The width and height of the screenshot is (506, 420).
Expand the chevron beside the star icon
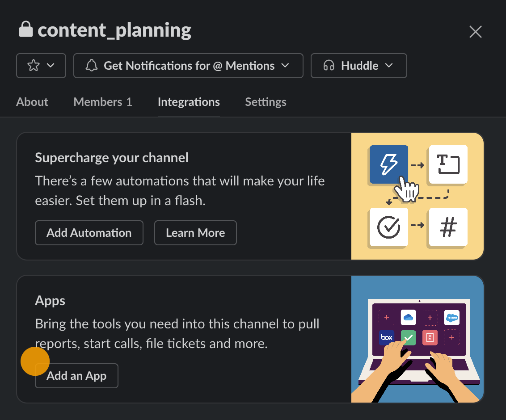(x=51, y=66)
